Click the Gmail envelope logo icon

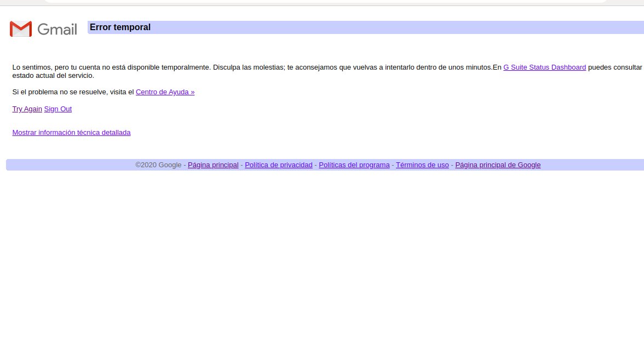(x=21, y=29)
